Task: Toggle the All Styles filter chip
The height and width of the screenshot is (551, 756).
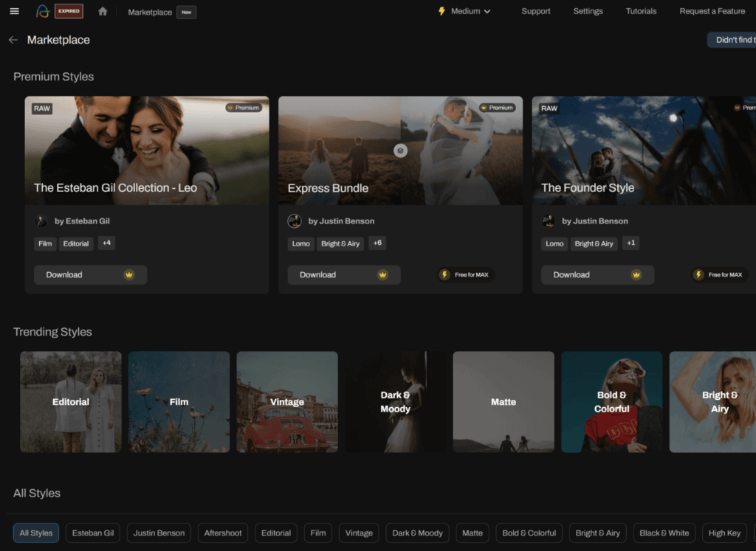Action: [35, 533]
